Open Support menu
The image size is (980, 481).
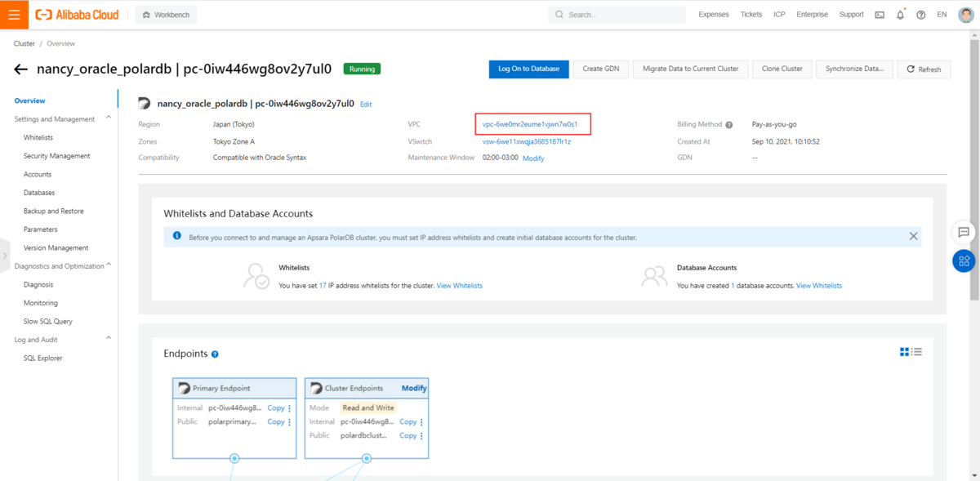851,15
